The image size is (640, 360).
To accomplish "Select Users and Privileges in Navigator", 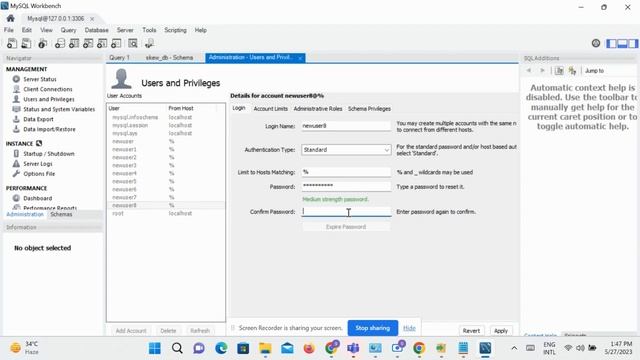I will pos(49,99).
